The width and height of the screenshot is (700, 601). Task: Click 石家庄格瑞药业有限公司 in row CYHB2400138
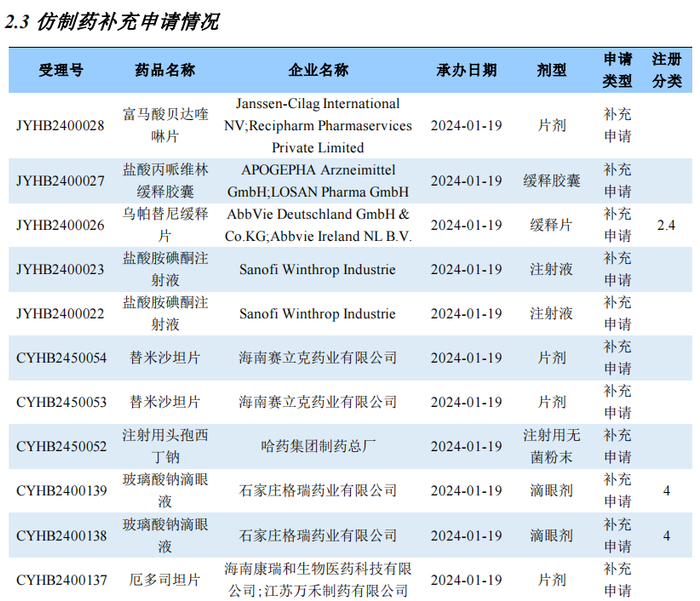pos(318,535)
